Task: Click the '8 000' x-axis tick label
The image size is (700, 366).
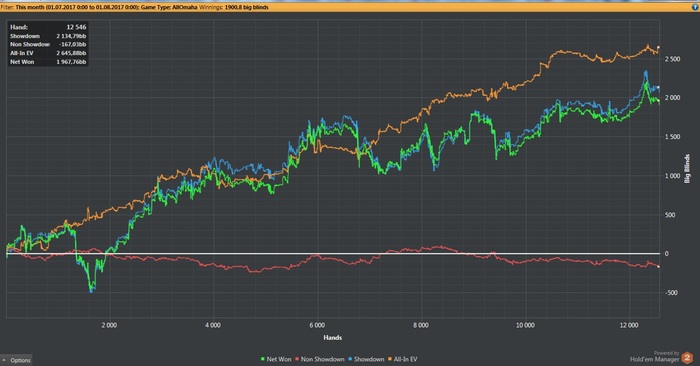Action: coord(421,325)
